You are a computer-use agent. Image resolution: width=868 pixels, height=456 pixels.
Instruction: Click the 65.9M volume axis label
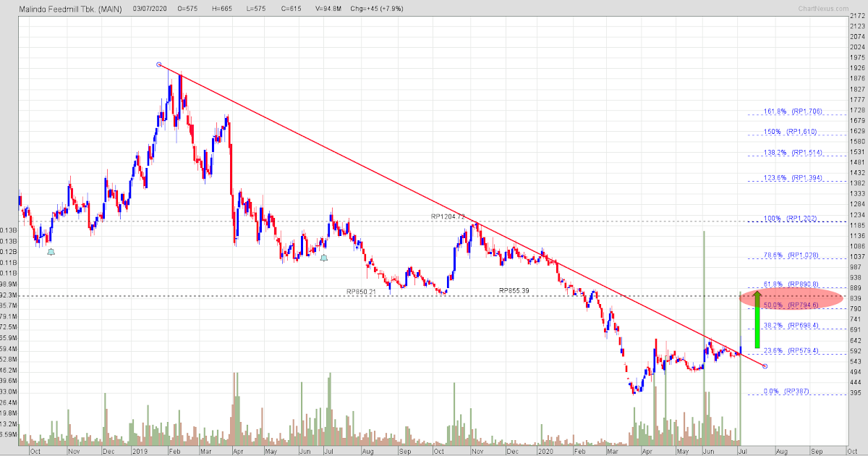tap(9, 338)
